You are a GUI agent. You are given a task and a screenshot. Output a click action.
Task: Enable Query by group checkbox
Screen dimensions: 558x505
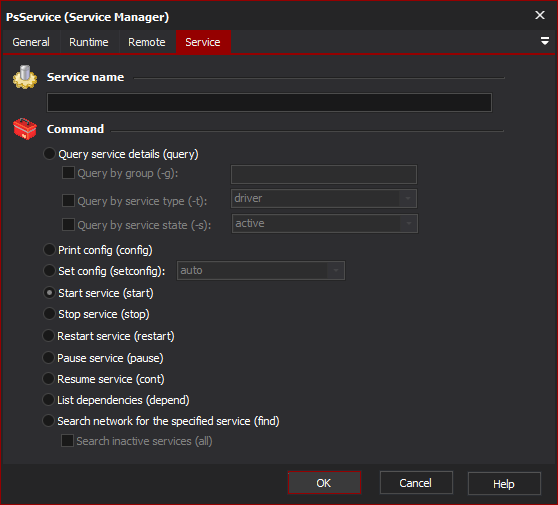pyautogui.click(x=68, y=173)
